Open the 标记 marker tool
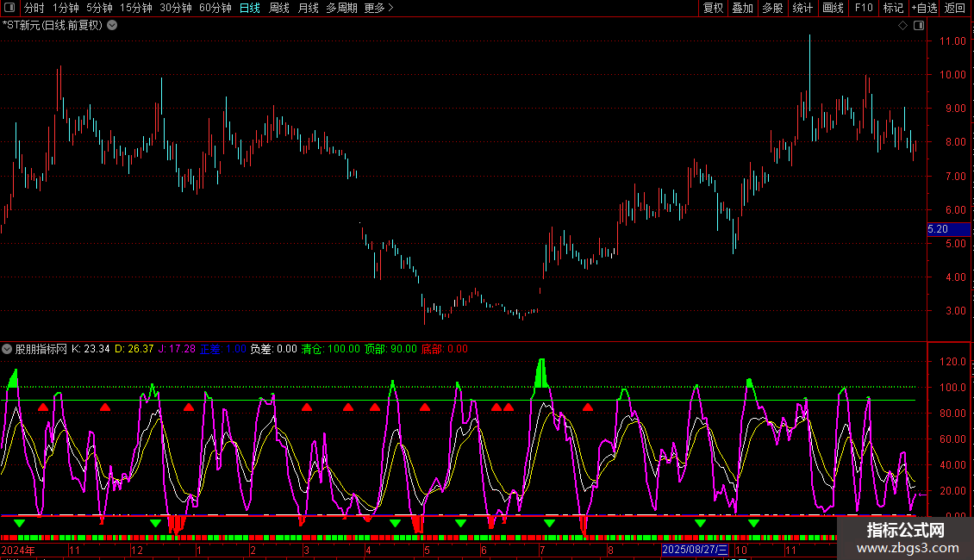The image size is (974, 560). point(893,8)
